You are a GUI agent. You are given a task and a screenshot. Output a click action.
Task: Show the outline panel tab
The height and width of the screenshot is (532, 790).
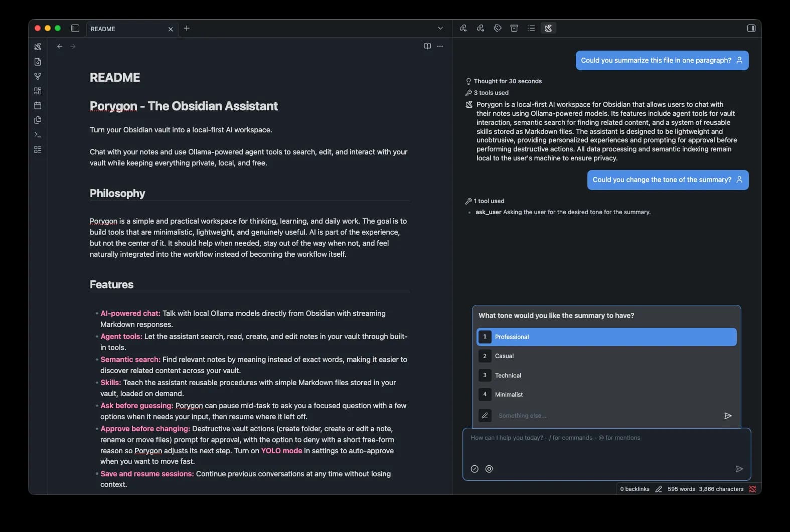[531, 28]
